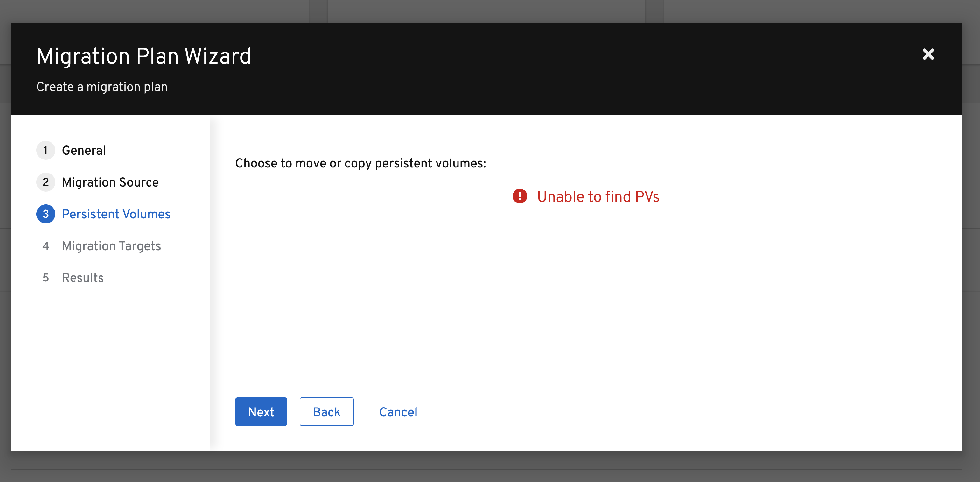
Task: Click the alert icon beside Unable to find PVs
Action: 520,197
